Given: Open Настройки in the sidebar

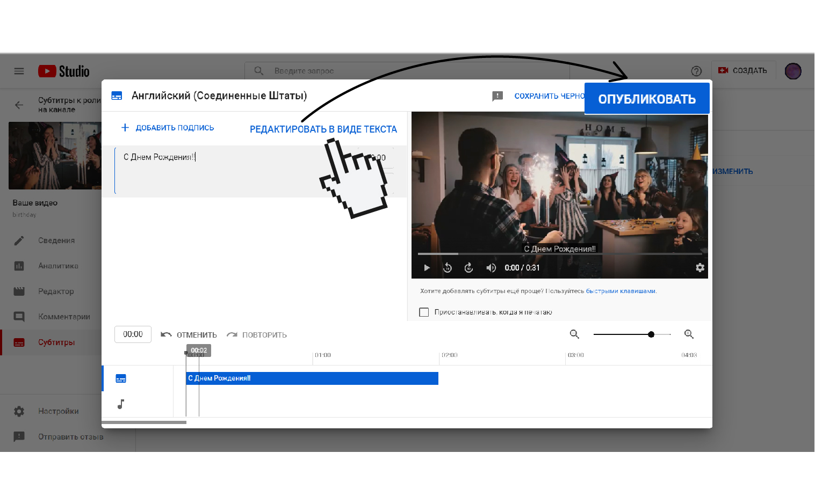Looking at the screenshot, I should [x=58, y=411].
